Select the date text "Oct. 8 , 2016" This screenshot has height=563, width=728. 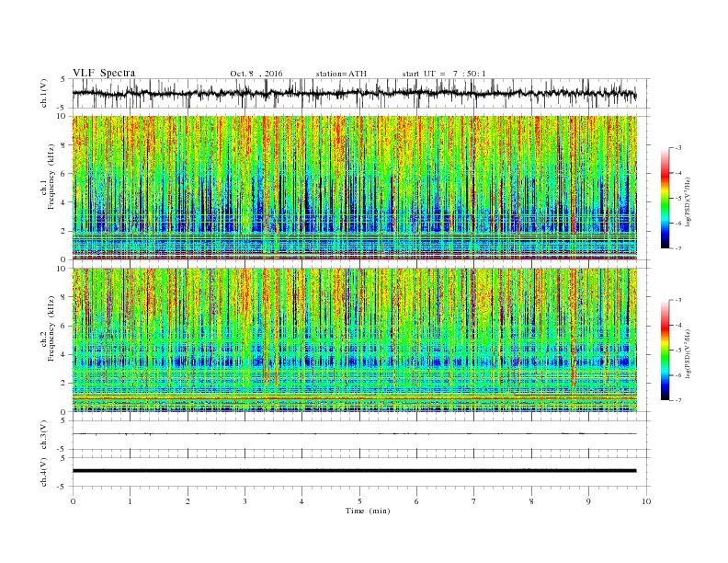click(256, 74)
